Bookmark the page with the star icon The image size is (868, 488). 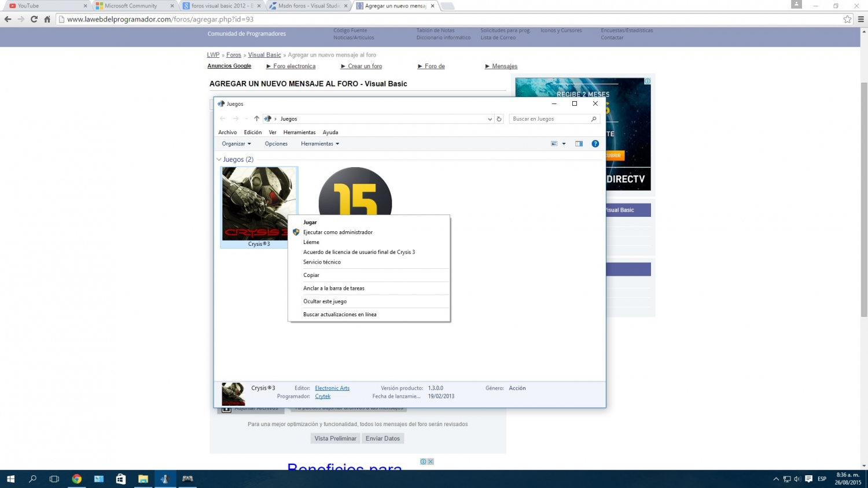[847, 19]
